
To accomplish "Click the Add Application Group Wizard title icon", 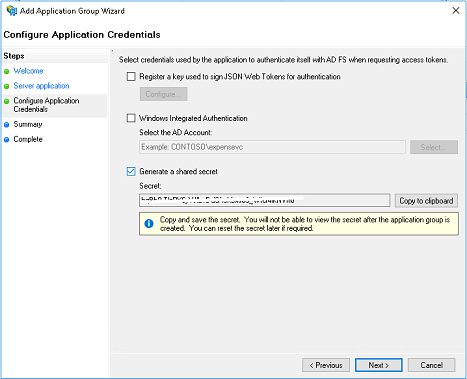I will pyautogui.click(x=12, y=11).
